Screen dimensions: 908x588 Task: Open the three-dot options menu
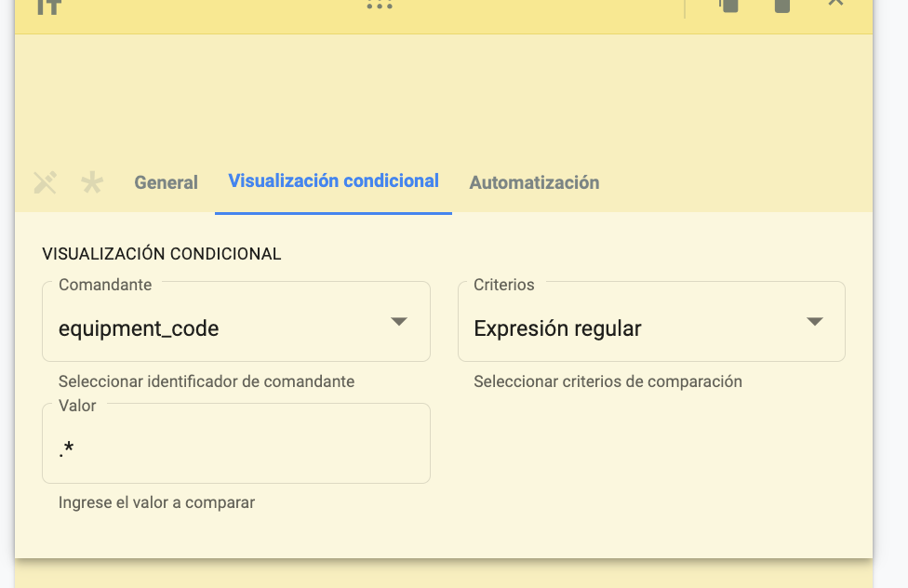380,7
